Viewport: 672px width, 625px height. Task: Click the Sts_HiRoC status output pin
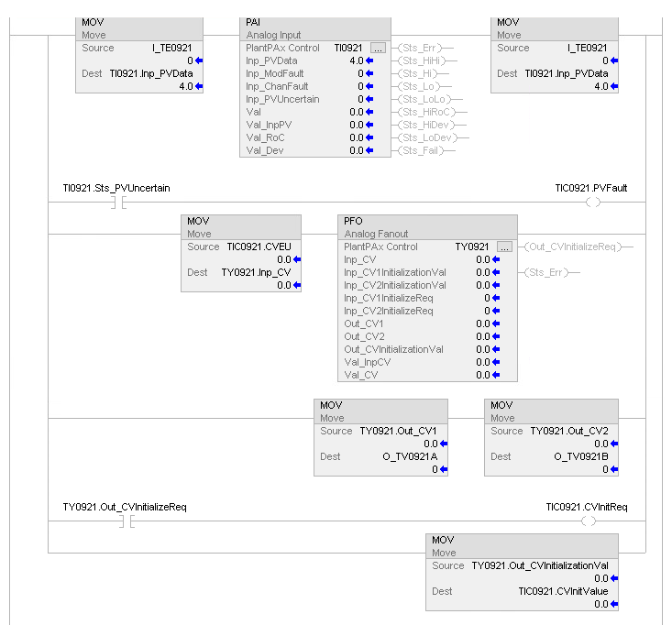pyautogui.click(x=428, y=112)
